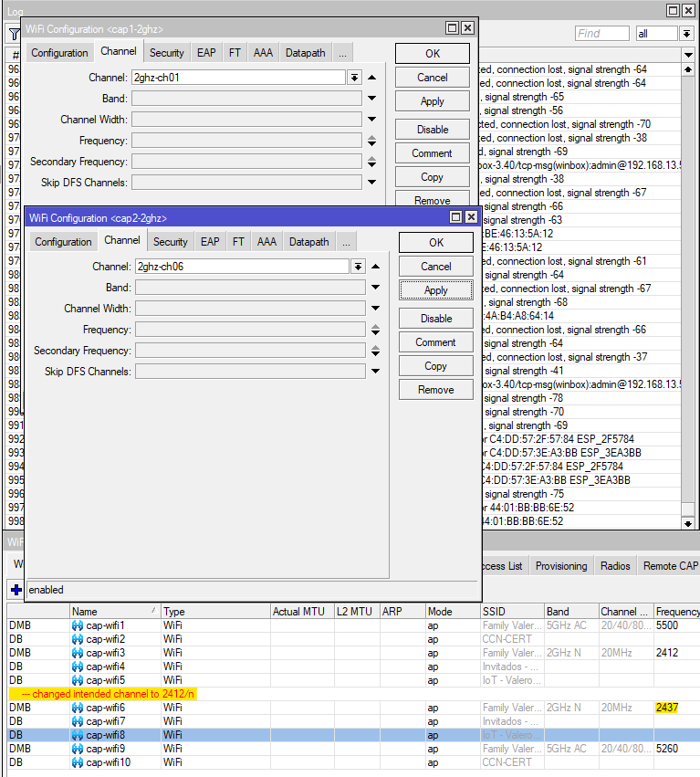Click the interface icon of cap-wifi6
The image size is (700, 777).
click(x=78, y=708)
